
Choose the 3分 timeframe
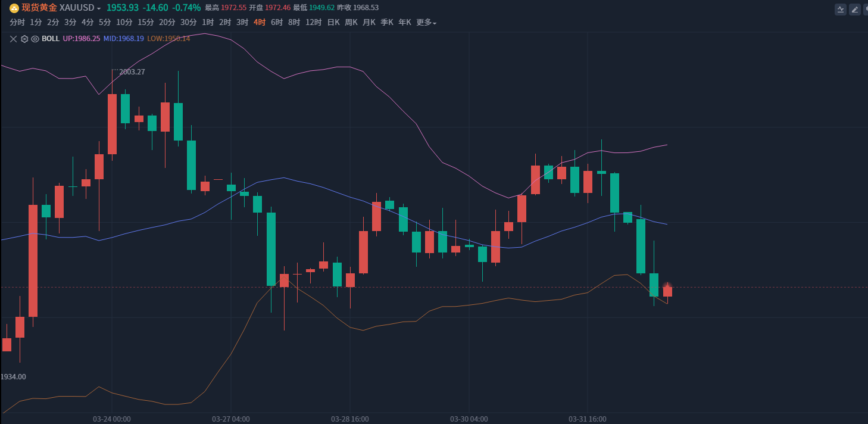70,23
